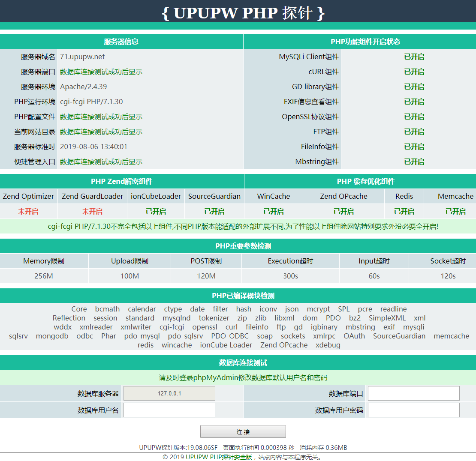
Task: Click 消耗内存 0.36MB footer text
Action: click(x=323, y=448)
